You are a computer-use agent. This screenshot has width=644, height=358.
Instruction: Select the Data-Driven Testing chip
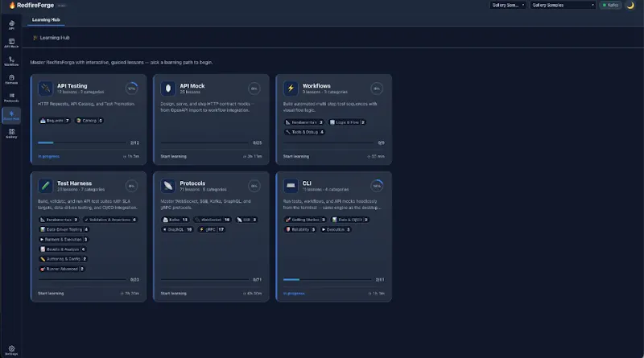64,229
